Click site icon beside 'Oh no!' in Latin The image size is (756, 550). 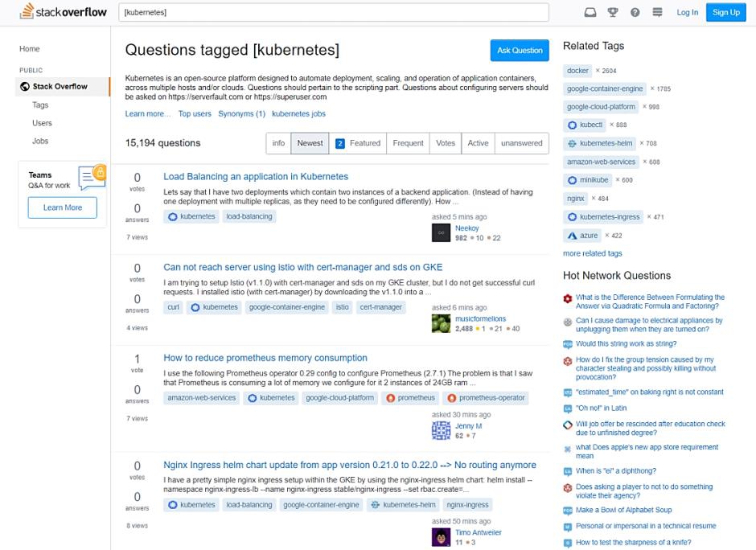568,408
